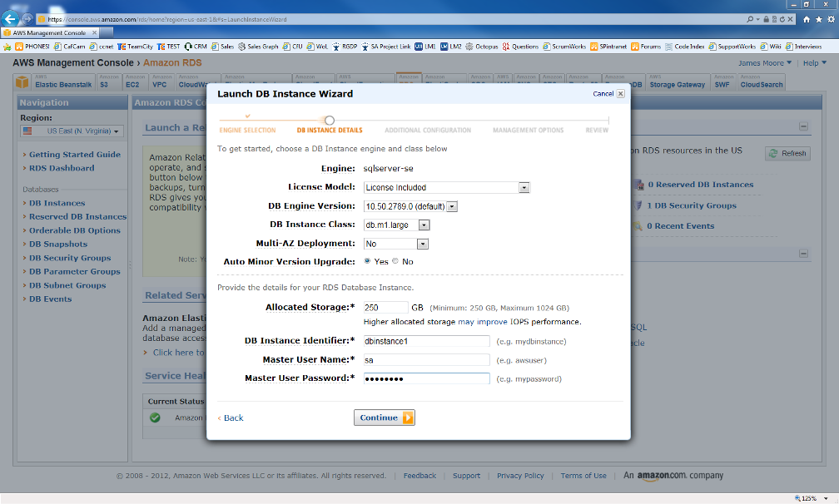The height and width of the screenshot is (504, 839).
Task: Open browser Home icon
Action: tap(807, 19)
